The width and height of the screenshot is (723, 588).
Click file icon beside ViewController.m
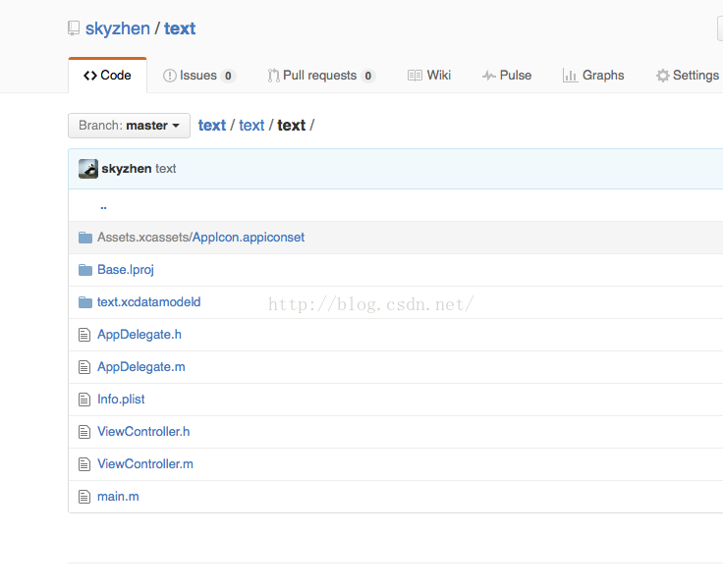point(84,464)
